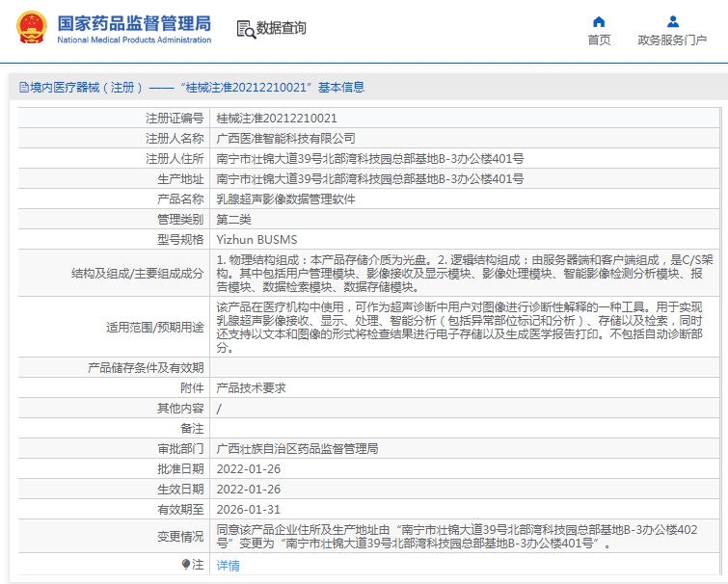
Task: Click the 变更情况 description text
Action: (457, 536)
